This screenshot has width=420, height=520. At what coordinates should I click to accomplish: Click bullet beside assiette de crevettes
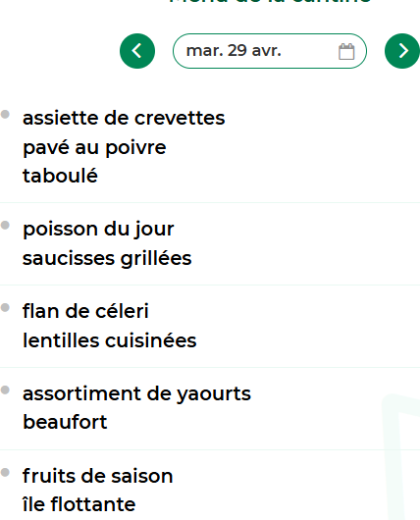5,115
